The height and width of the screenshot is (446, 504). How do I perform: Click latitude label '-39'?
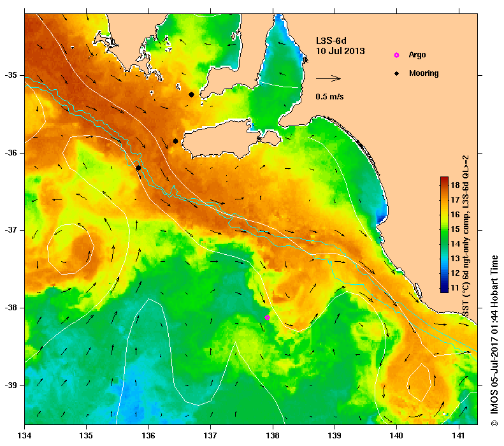(11, 385)
